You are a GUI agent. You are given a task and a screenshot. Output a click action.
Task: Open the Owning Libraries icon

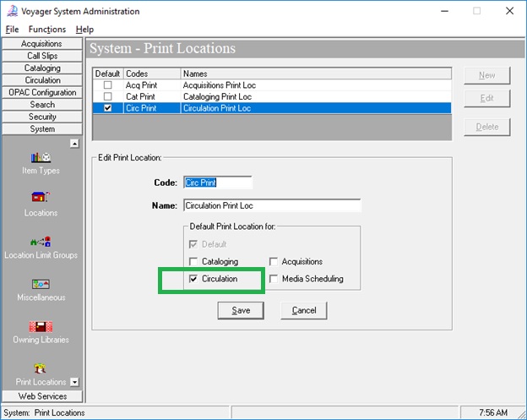41,326
